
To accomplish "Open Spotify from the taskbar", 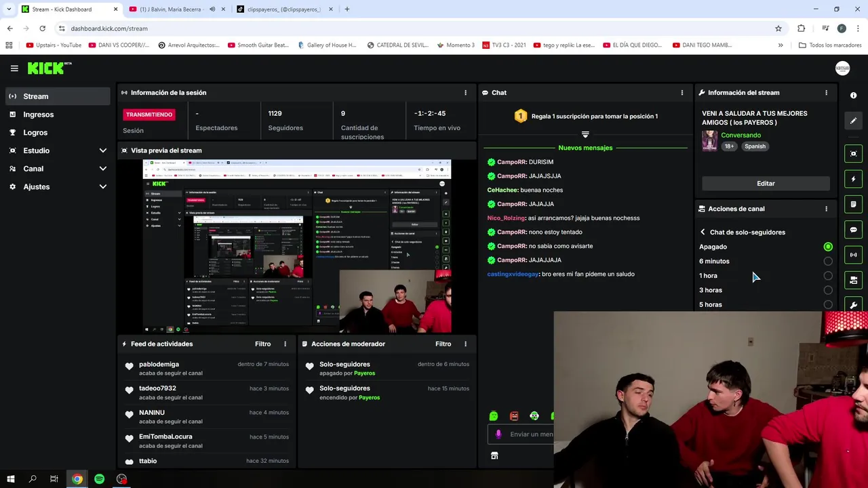I will click(100, 479).
